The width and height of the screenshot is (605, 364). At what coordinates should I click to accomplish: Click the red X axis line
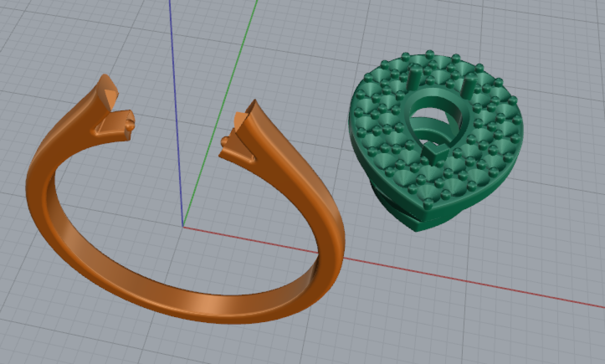393,266
